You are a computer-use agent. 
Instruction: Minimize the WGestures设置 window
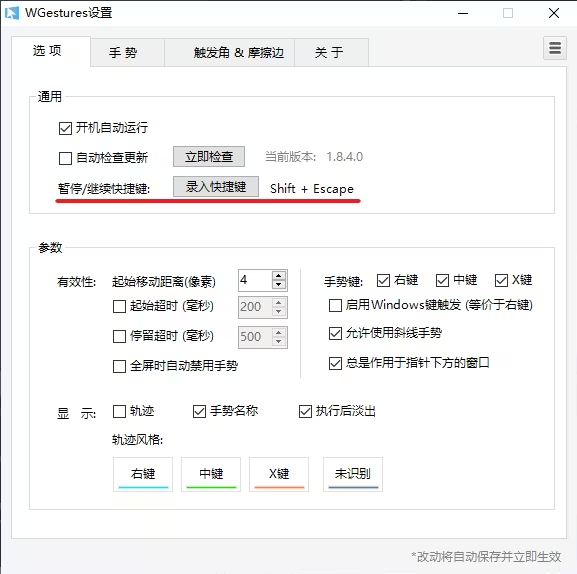click(463, 13)
